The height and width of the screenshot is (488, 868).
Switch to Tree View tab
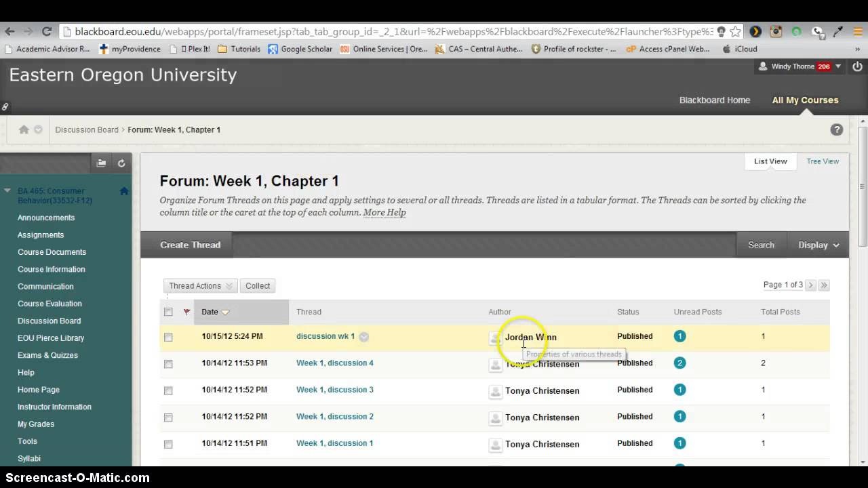pos(823,161)
